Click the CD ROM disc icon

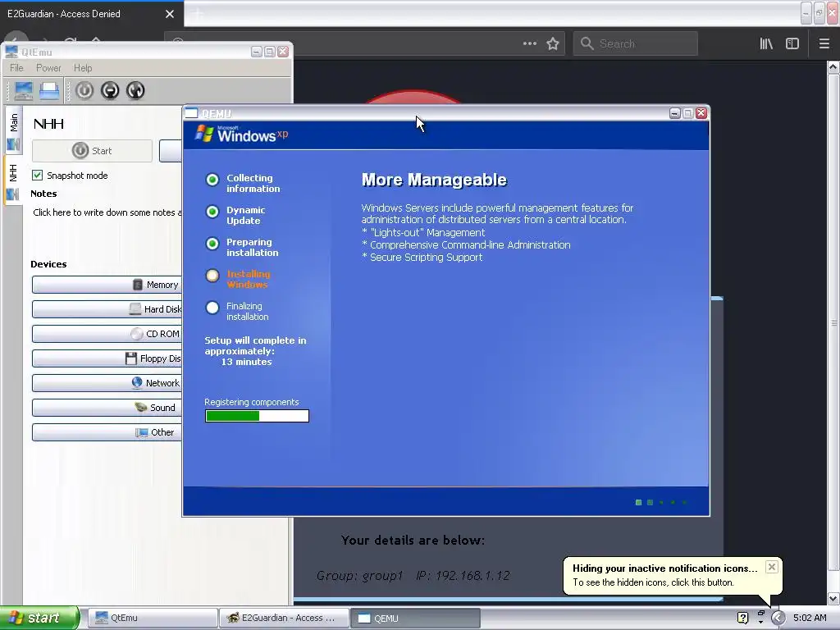click(x=137, y=334)
